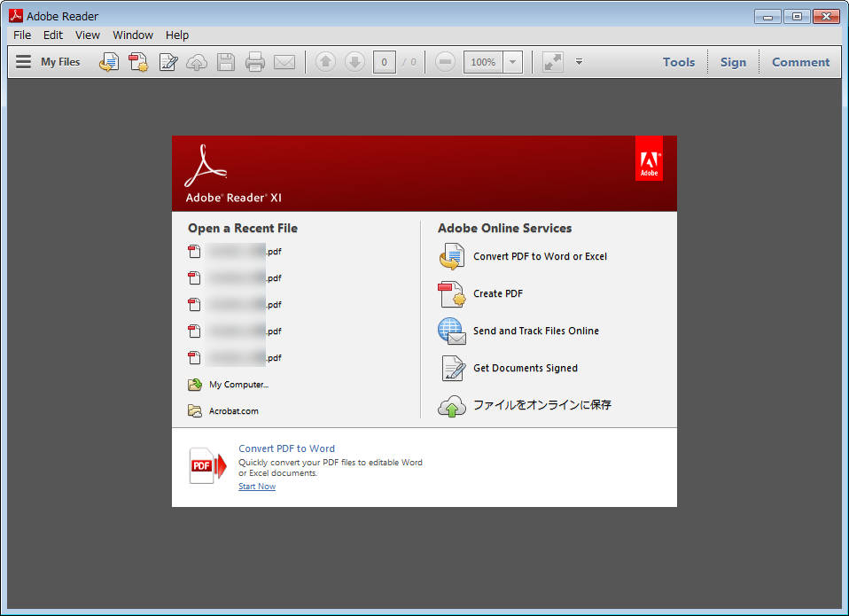Image resolution: width=849 pixels, height=616 pixels.
Task: Click the Create PDF service link
Action: (498, 293)
